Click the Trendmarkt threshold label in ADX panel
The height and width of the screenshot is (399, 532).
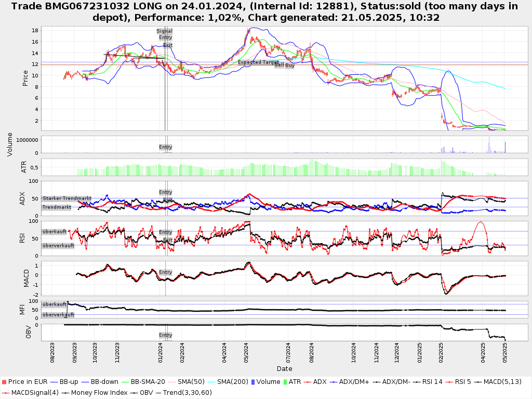click(57, 207)
